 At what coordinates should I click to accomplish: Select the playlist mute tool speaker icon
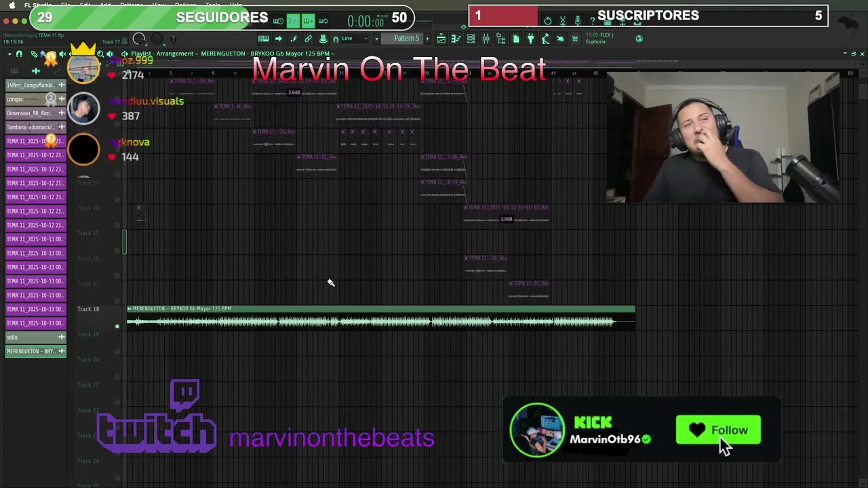tap(62, 54)
